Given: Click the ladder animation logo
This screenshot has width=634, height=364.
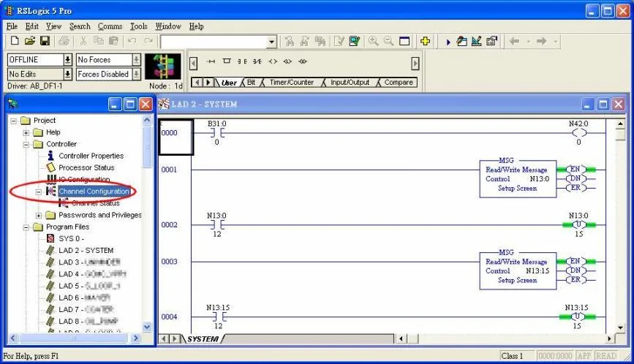Looking at the screenshot, I should coord(163,67).
